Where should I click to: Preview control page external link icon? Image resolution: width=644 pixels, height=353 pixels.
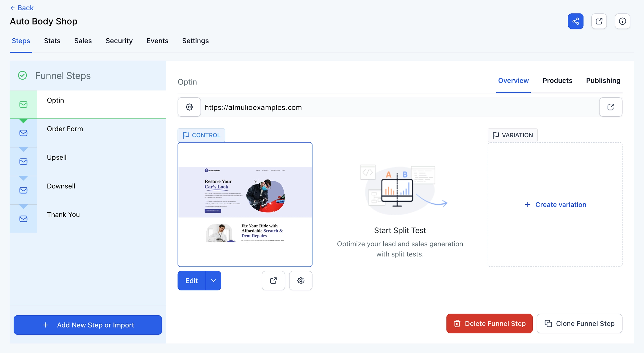coord(273,280)
